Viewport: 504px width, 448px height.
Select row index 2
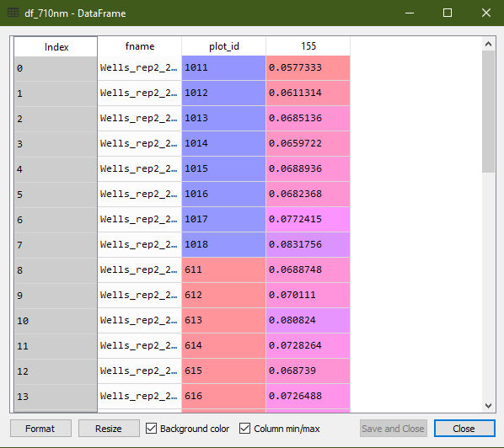(56, 119)
